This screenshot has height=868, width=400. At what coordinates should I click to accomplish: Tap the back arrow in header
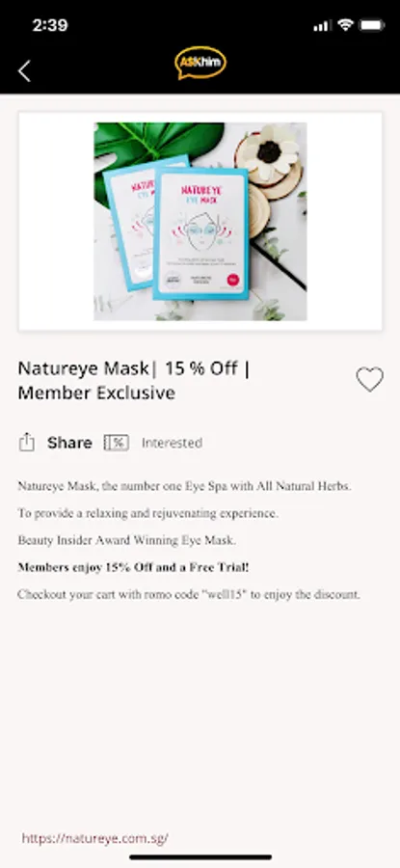tap(24, 70)
